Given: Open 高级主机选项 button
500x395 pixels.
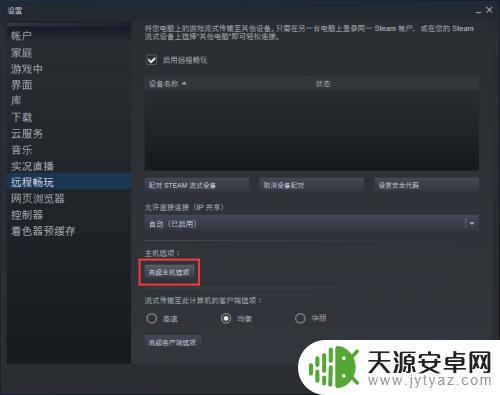Looking at the screenshot, I should (x=169, y=272).
